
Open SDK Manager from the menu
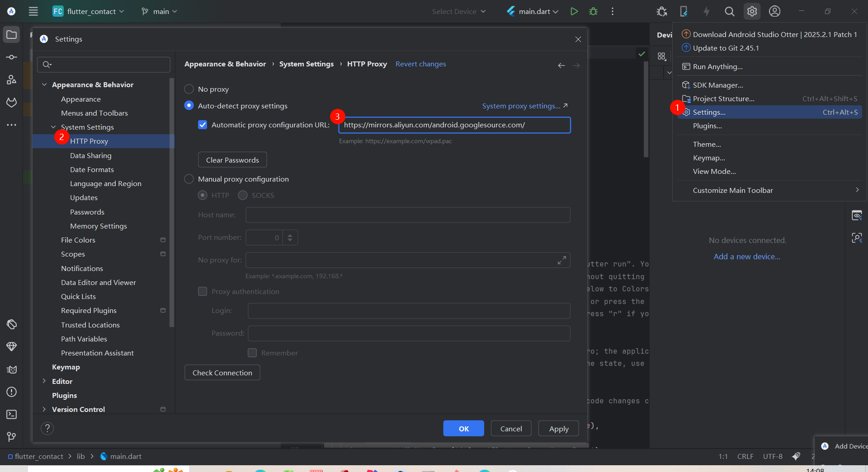tap(769, 85)
